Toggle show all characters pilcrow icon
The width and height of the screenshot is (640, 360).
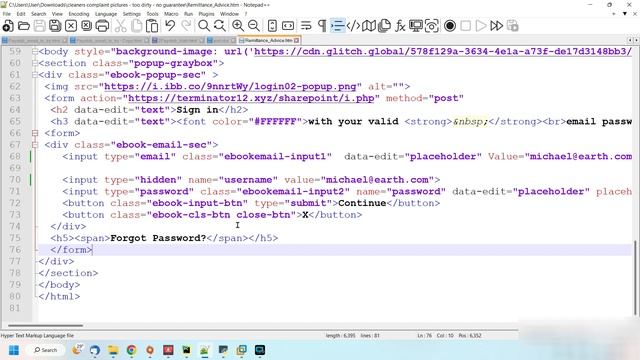(x=322, y=26)
